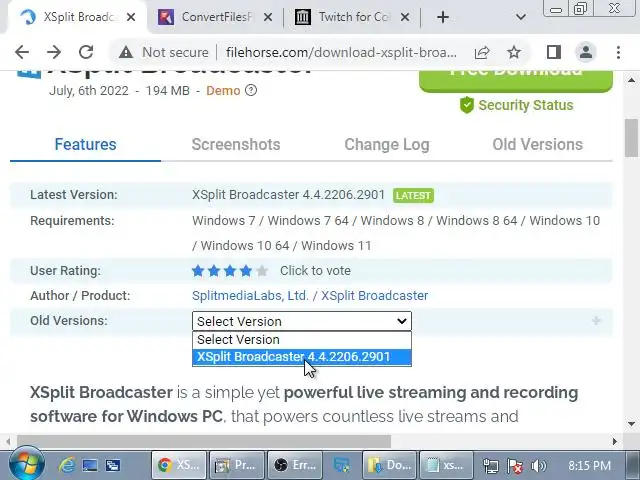Open the Do... folder taskbar window
This screenshot has height=480, width=640.
pyautogui.click(x=389, y=464)
